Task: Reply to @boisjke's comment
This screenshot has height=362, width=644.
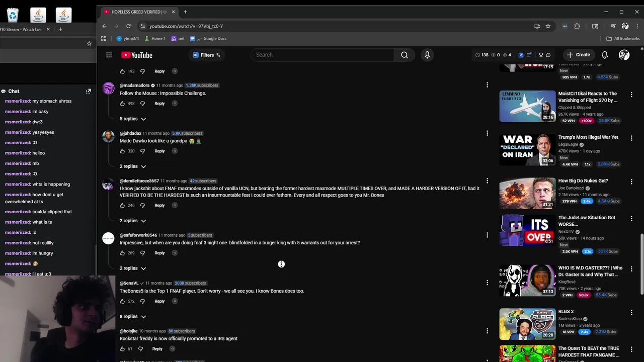Action: (x=157, y=349)
